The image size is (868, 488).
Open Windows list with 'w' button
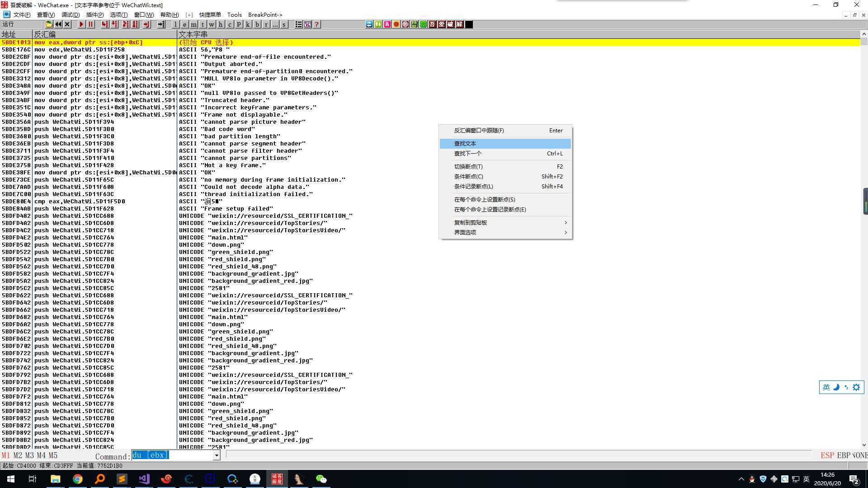(x=212, y=24)
